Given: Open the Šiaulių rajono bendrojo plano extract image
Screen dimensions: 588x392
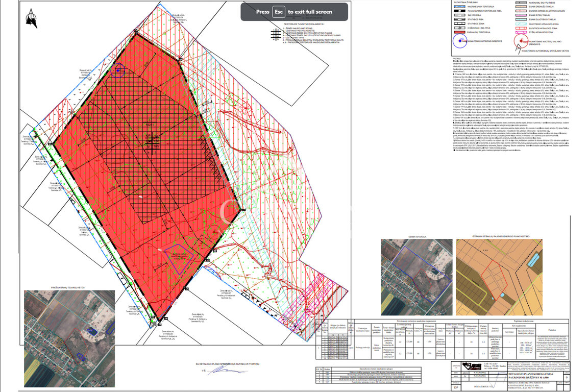Looking at the screenshot, I should (x=499, y=277).
